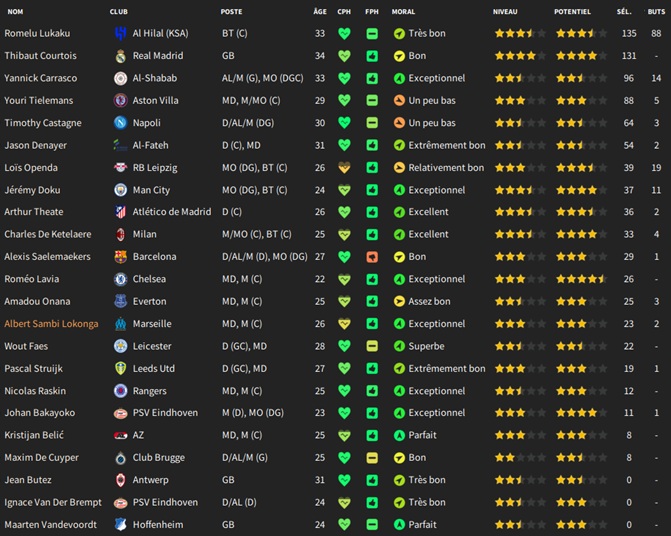Open the Atlético de Madrid club page
Screen dimensions: 671x536
(172, 212)
